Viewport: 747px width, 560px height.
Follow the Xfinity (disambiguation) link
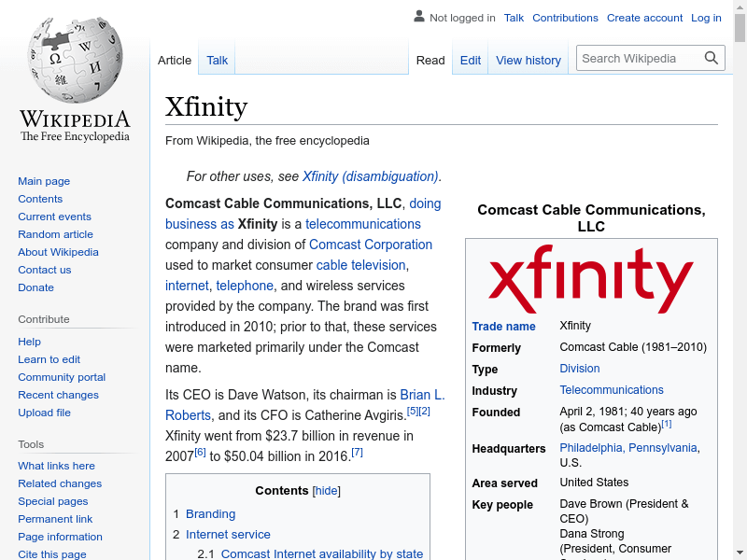tap(370, 176)
